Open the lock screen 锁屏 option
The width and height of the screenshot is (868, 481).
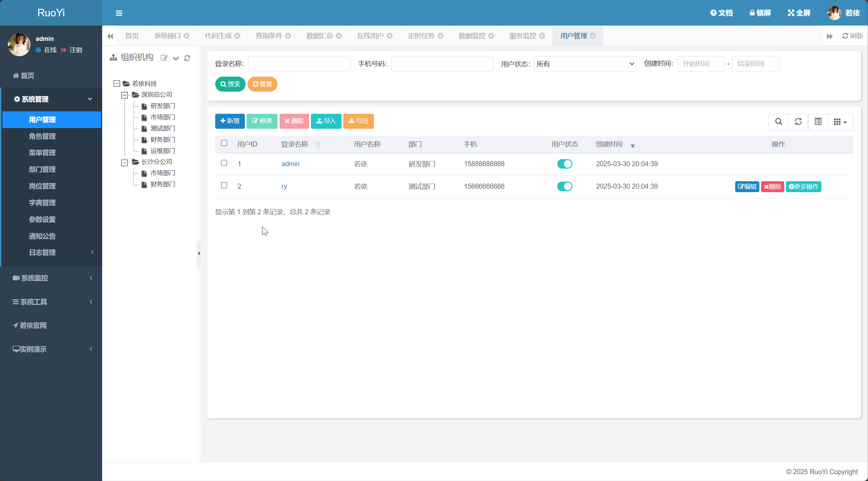point(760,13)
